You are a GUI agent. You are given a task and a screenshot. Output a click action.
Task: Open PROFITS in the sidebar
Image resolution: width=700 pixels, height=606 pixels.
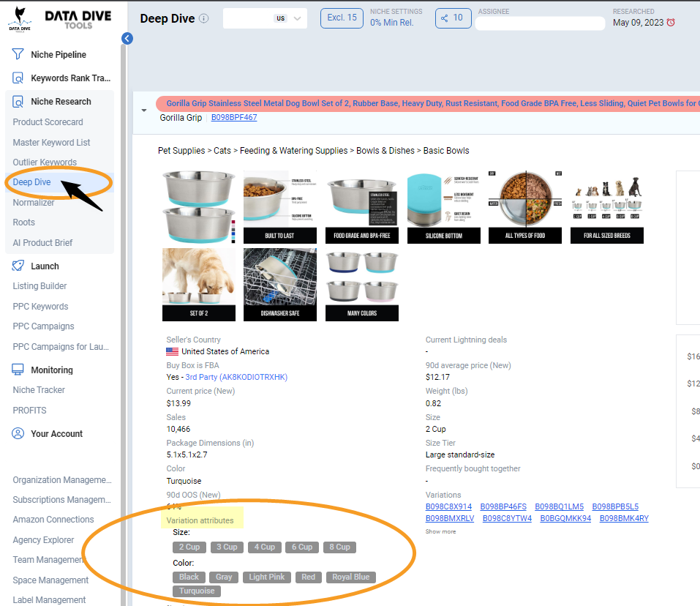29,411
